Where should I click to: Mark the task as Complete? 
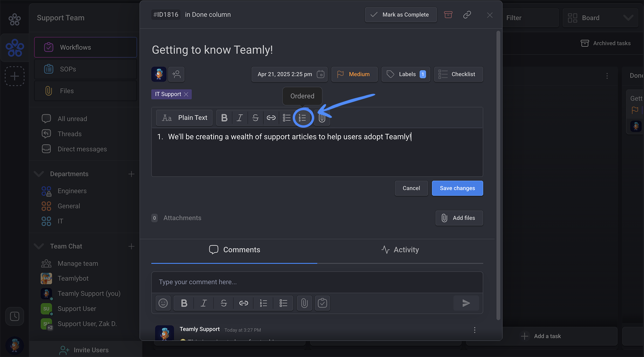click(x=401, y=15)
